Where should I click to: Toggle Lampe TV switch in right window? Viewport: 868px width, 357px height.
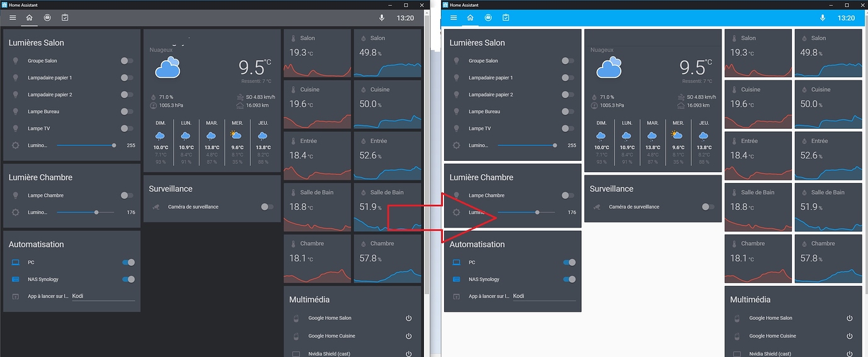(568, 128)
